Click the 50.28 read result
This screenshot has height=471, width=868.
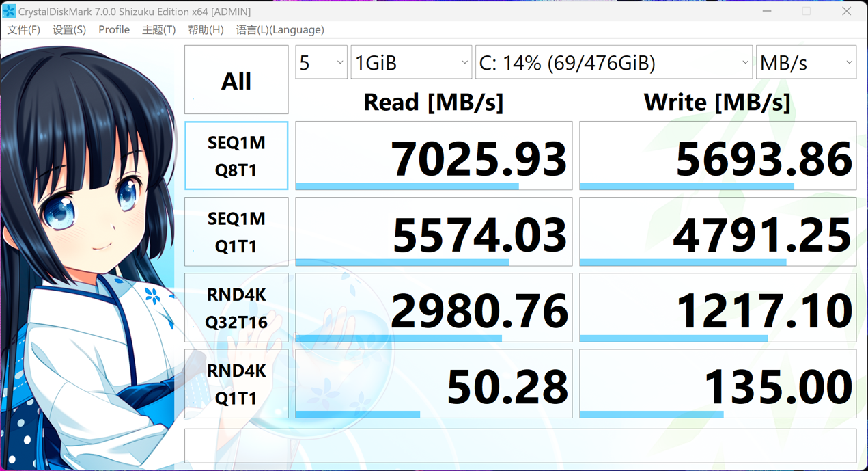pos(434,383)
